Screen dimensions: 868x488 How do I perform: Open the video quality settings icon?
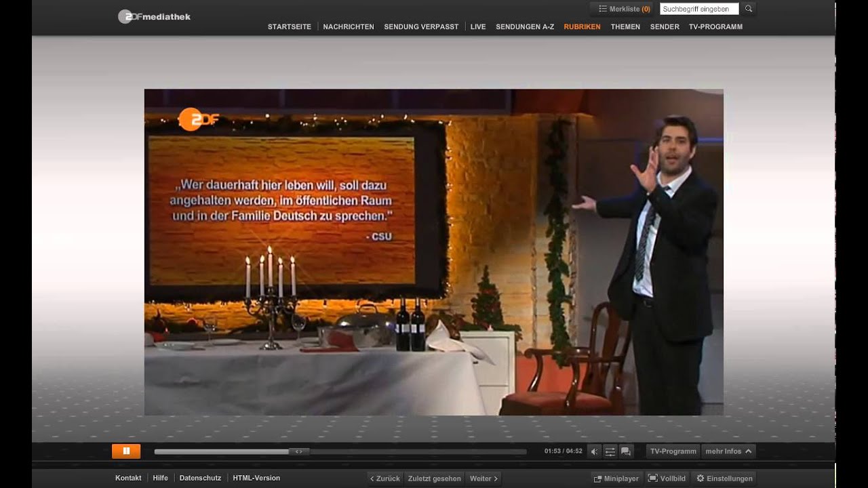click(x=610, y=451)
